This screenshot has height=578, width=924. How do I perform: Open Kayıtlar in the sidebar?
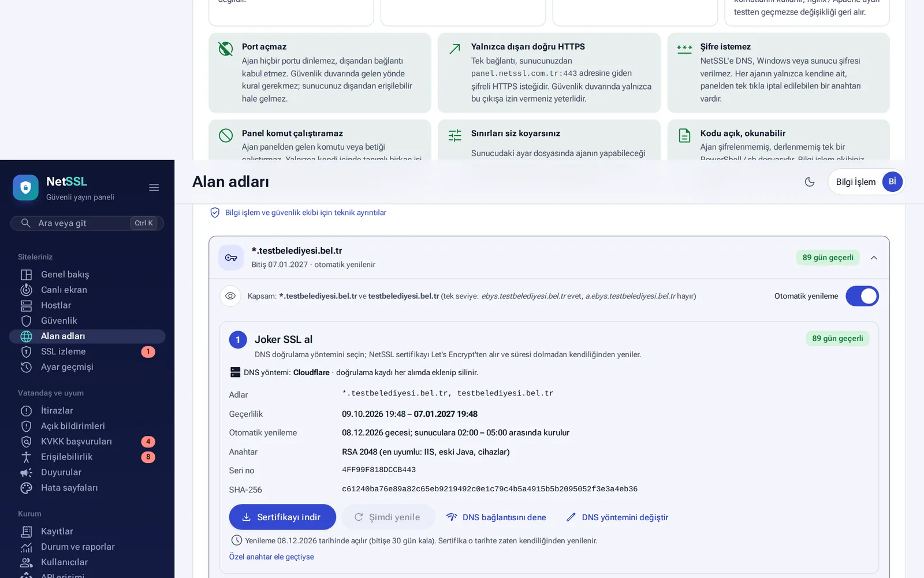87,531
